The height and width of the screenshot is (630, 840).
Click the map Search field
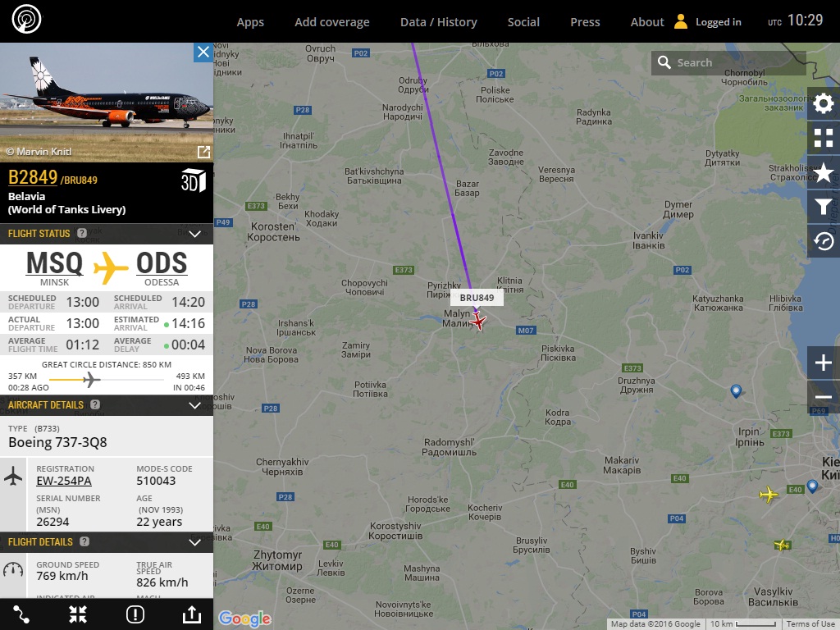pos(728,62)
